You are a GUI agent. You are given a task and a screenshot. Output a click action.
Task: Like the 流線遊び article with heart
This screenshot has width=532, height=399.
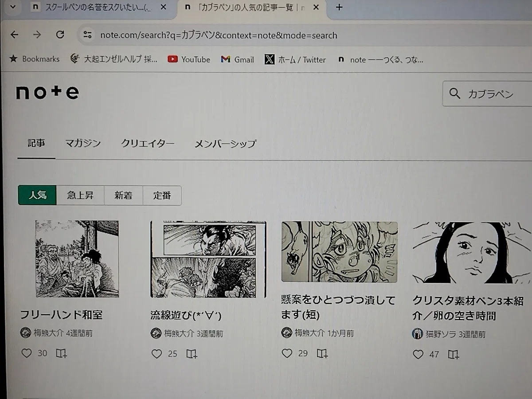156,353
